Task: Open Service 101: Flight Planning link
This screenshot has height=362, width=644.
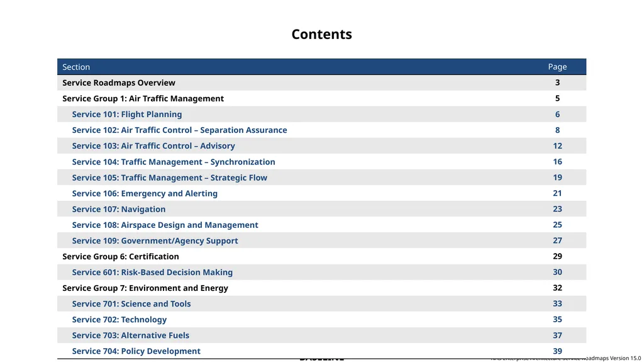Action: (x=127, y=115)
